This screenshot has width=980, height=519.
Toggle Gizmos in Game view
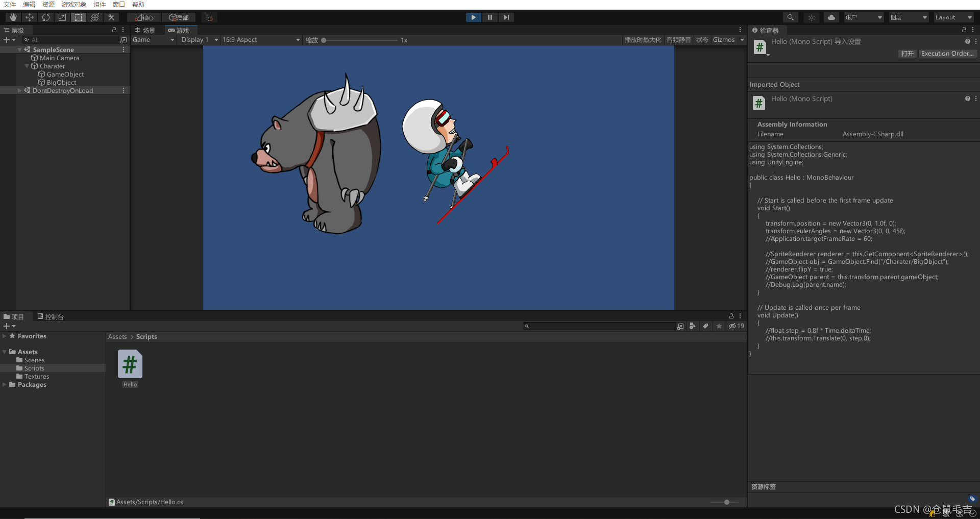click(x=724, y=40)
